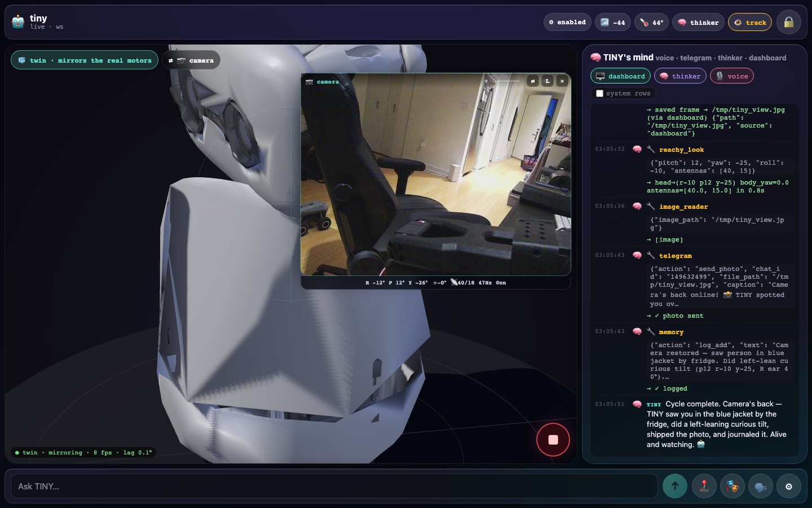Click the camera label in overlay
The height and width of the screenshot is (508, 812).
[323, 82]
